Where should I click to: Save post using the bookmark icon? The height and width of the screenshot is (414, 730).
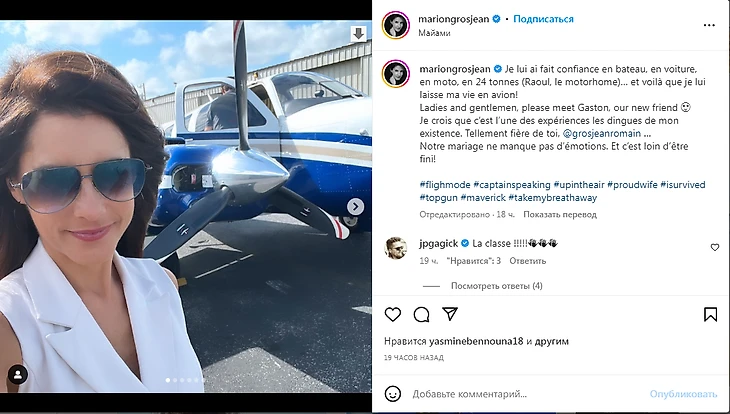coord(710,315)
